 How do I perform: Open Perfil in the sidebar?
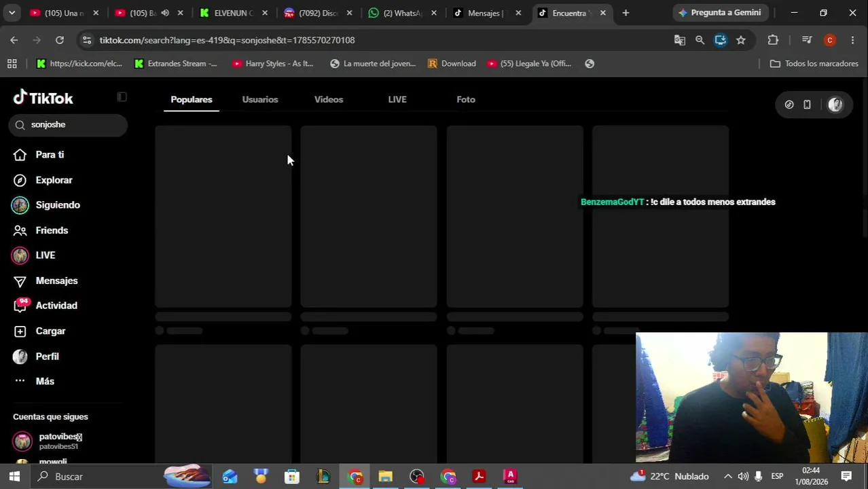pyautogui.click(x=47, y=357)
